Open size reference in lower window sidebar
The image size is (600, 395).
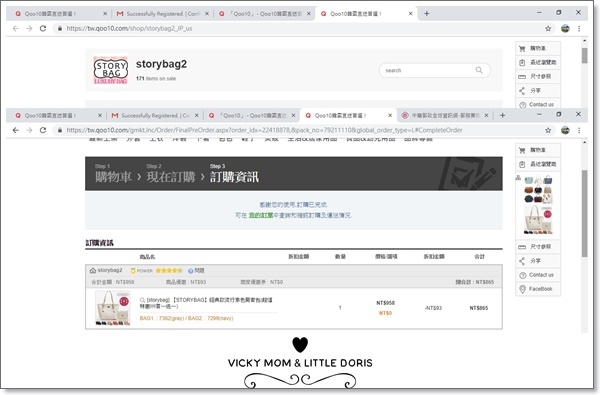tap(538, 247)
